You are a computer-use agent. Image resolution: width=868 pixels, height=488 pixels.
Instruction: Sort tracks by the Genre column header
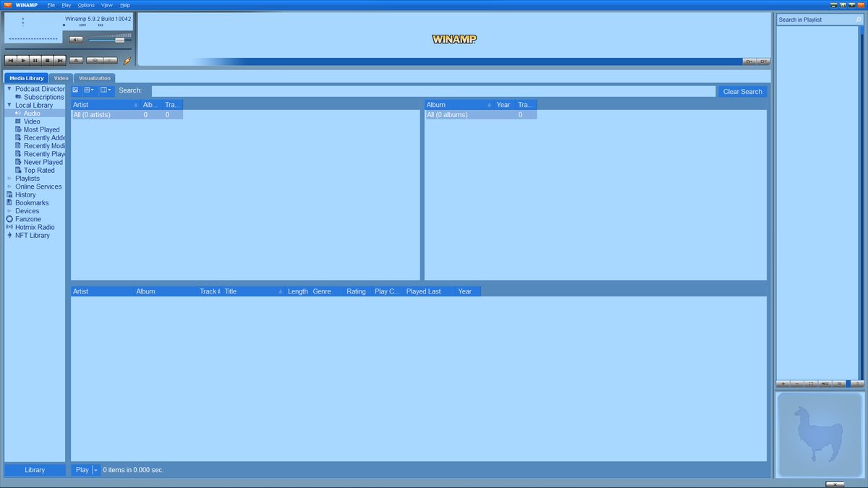click(x=328, y=291)
